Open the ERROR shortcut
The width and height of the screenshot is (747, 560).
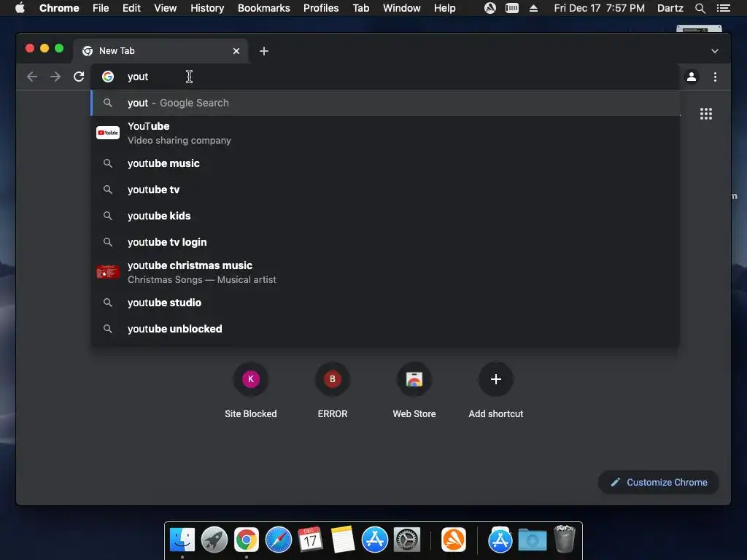pos(333,391)
